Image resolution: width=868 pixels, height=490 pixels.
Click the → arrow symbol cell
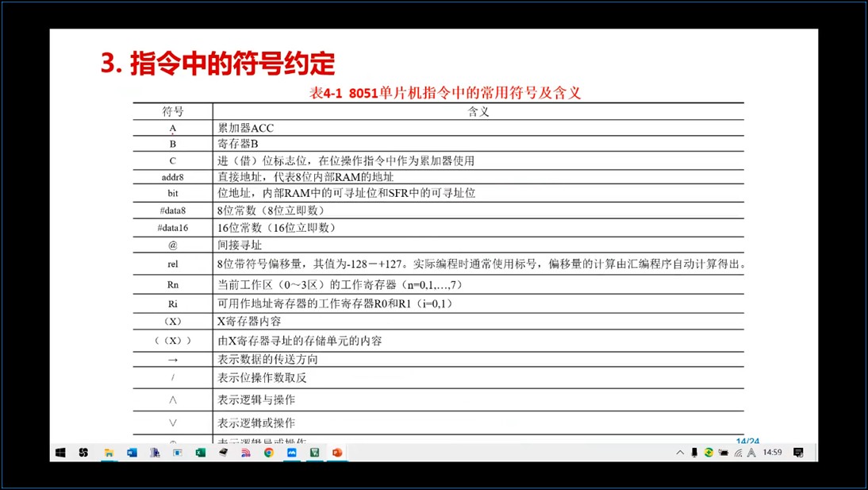pyautogui.click(x=173, y=360)
